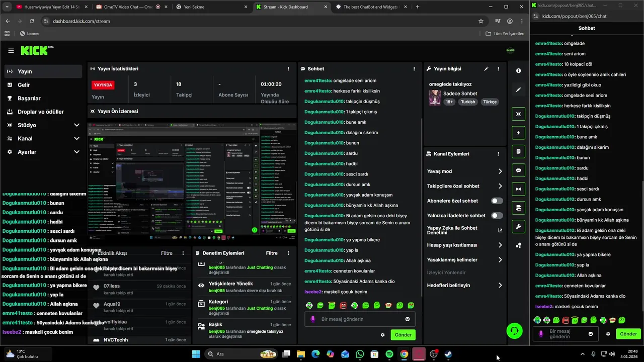Open emoji picker in popout chat input
644x362 pixels.
point(591,334)
